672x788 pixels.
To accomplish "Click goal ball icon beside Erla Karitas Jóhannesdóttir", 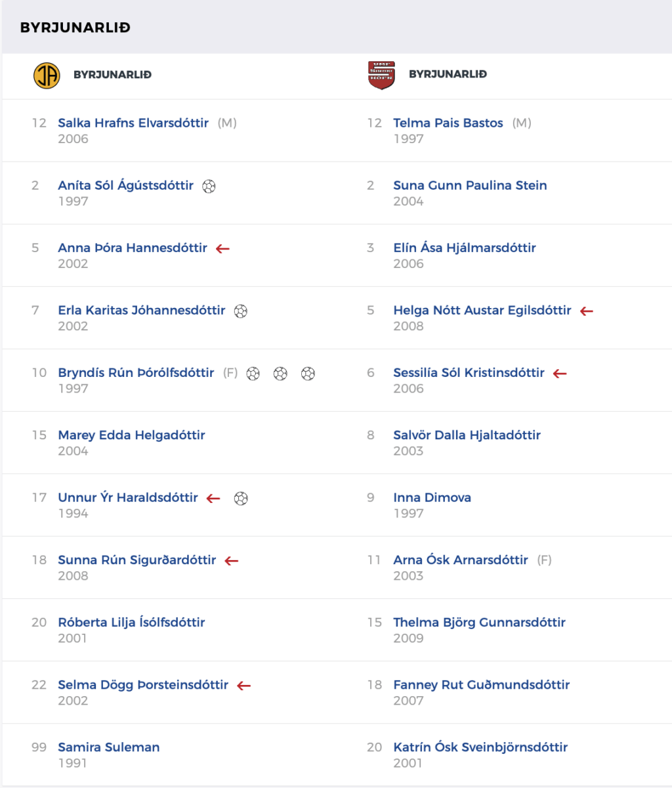I will tap(241, 311).
